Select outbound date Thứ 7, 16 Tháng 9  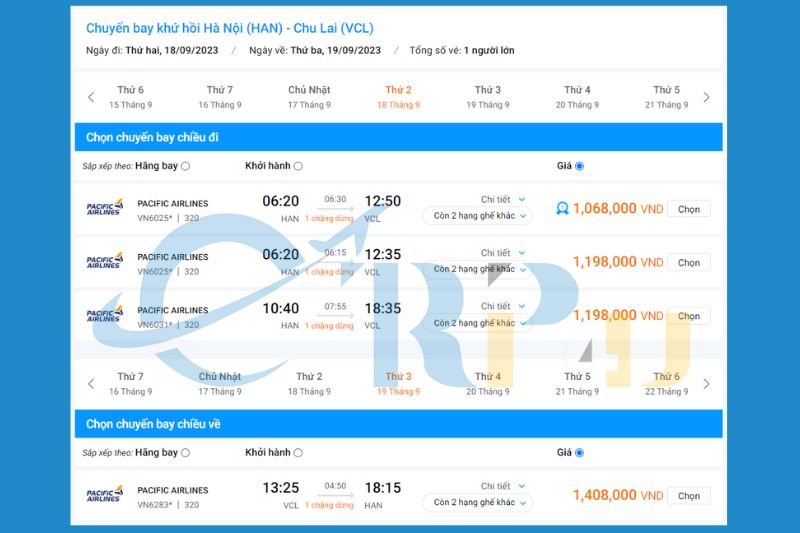220,97
